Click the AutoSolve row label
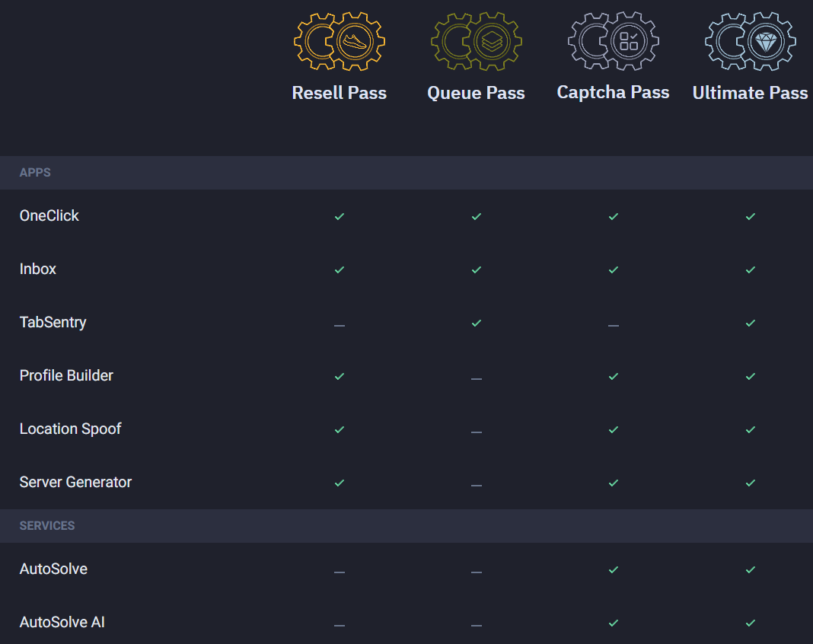Screen dimensions: 813x644 coord(53,569)
